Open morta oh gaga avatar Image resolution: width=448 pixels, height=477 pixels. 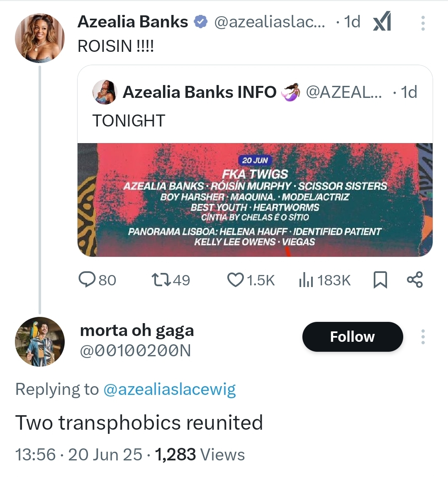(x=40, y=342)
